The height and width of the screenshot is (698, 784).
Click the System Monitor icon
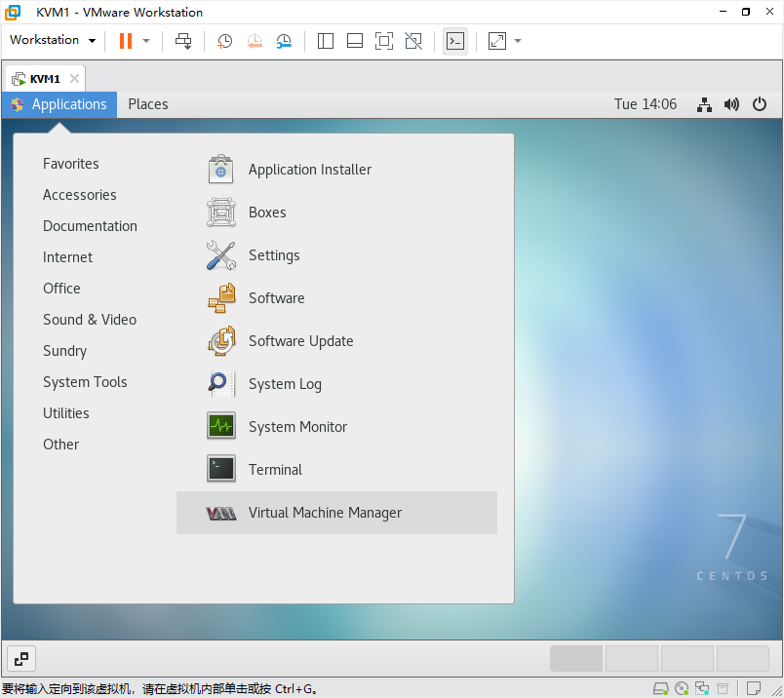(221, 426)
